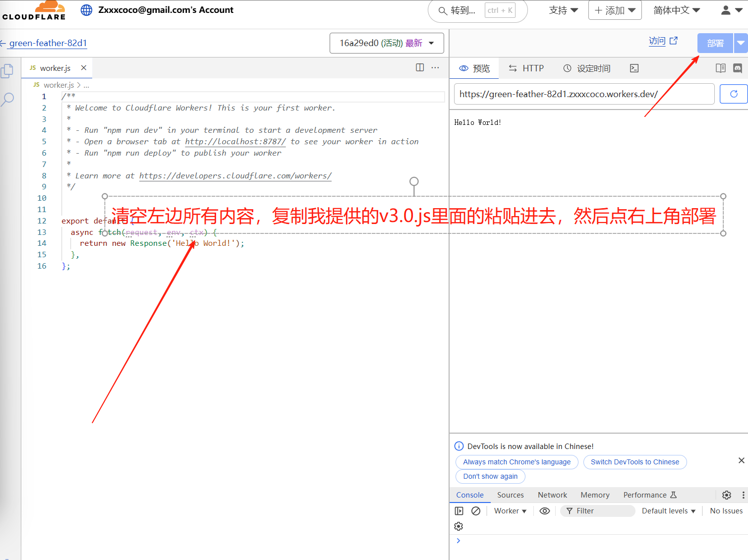Open the 添加 add dropdown

[x=615, y=10]
